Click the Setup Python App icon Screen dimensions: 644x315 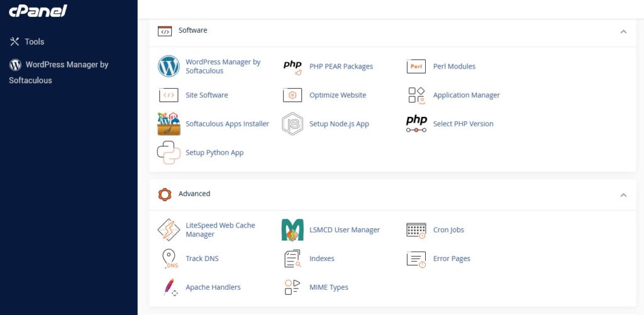click(169, 152)
